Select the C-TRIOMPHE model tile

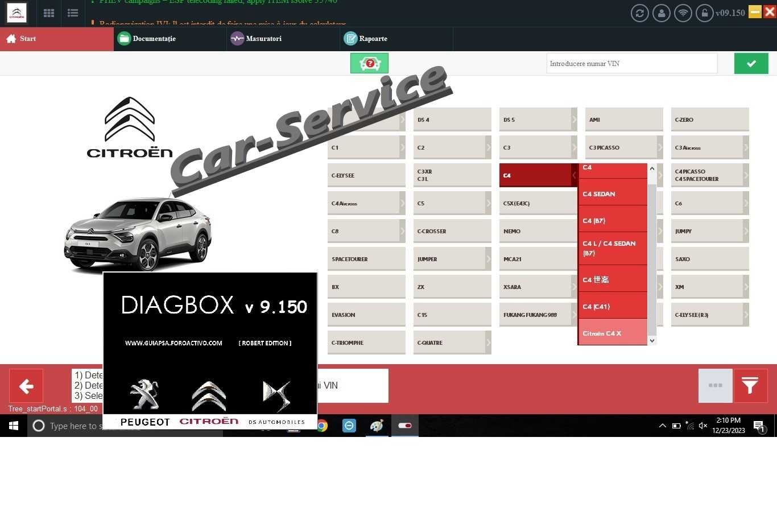(x=366, y=343)
